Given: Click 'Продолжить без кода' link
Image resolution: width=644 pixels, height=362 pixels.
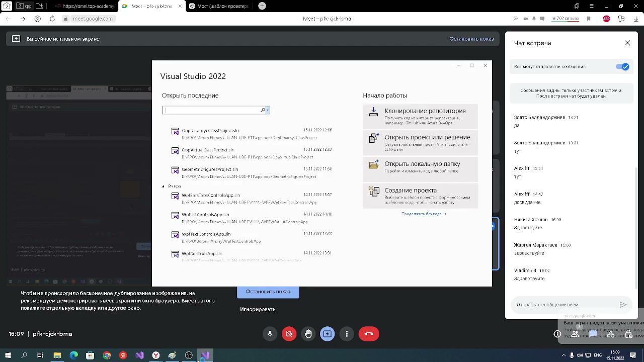Looking at the screenshot, I should (x=424, y=214).
